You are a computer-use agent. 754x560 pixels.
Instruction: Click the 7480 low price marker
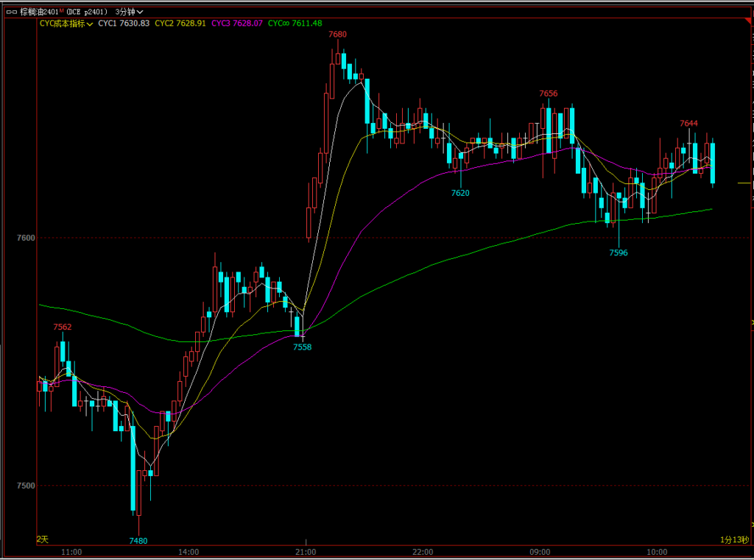138,541
